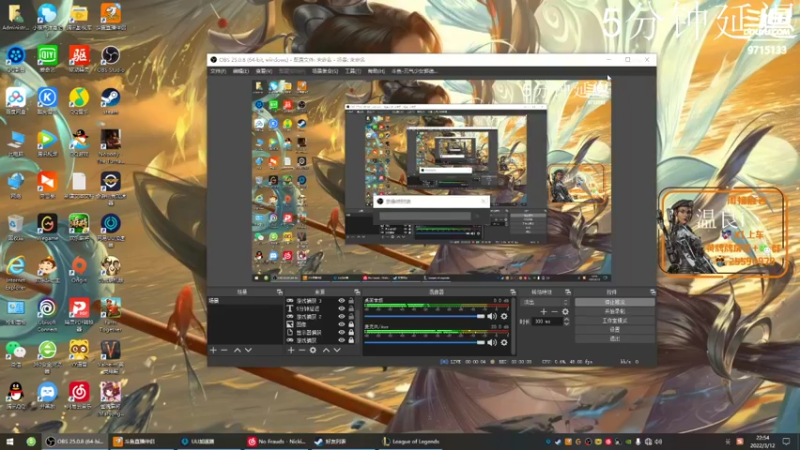800x450 pixels.
Task: Click the 退出 exit button in Controls
Action: pos(615,339)
